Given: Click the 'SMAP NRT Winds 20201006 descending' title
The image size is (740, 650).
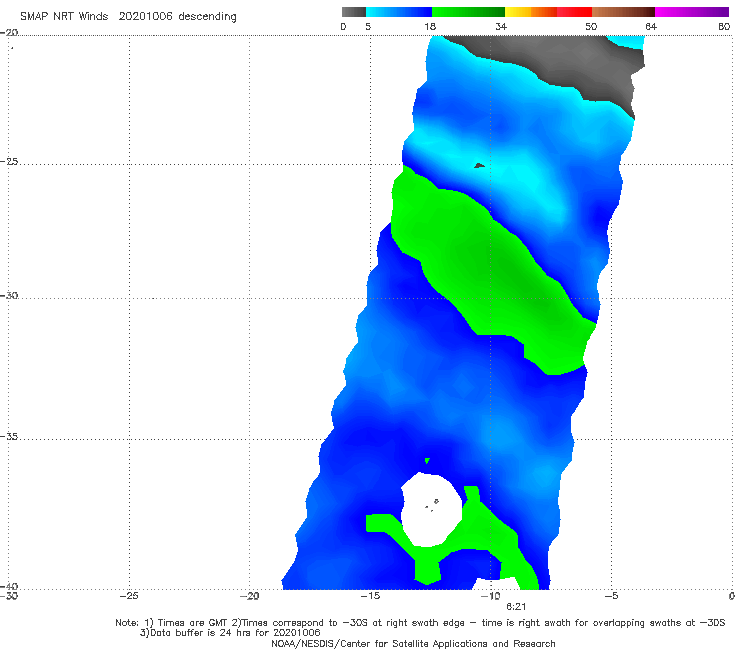Looking at the screenshot, I should (128, 17).
